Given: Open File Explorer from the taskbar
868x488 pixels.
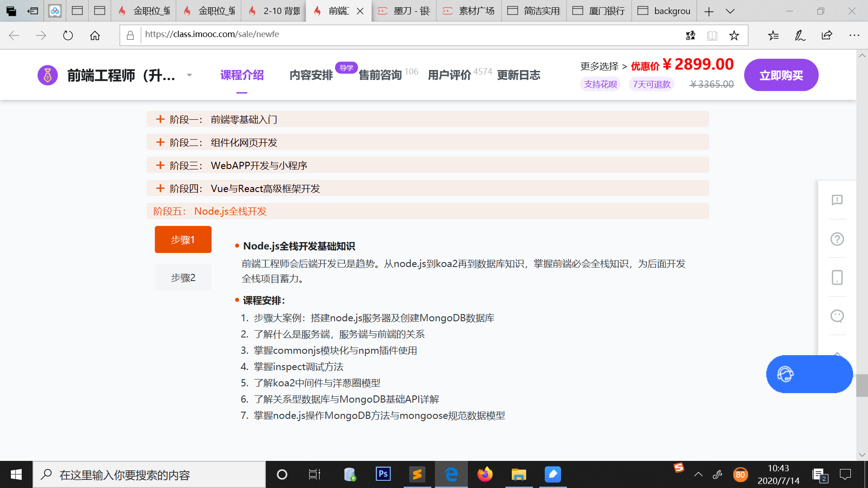Looking at the screenshot, I should click(519, 474).
